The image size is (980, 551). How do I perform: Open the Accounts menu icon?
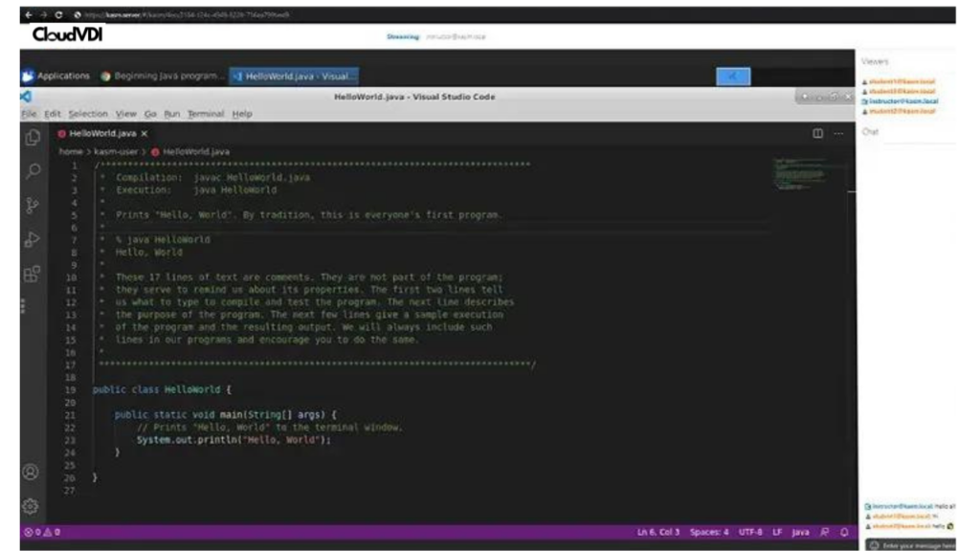(31, 472)
